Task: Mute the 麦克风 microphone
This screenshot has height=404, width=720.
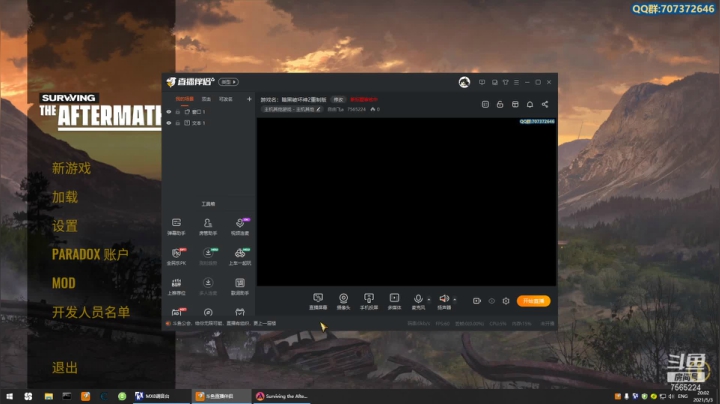Action: (418, 301)
